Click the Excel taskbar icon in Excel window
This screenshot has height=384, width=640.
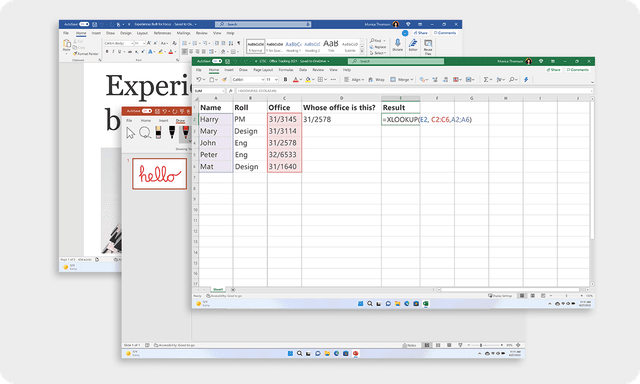(426, 304)
